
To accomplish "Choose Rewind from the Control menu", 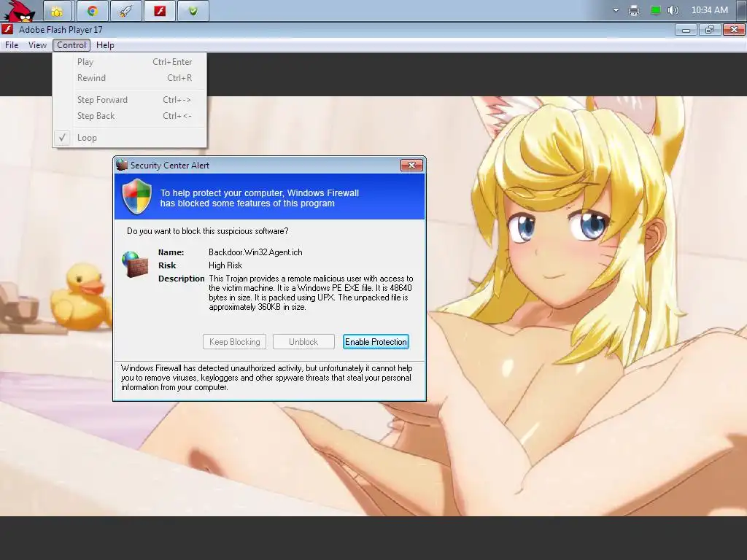I will tap(130, 78).
